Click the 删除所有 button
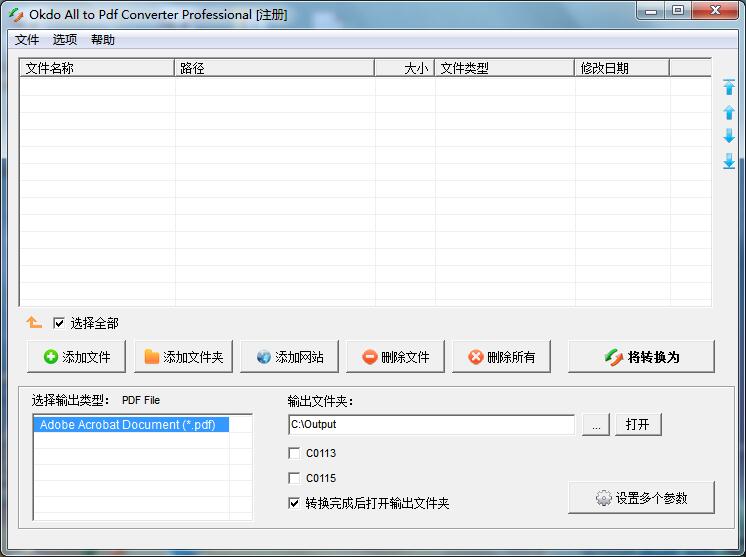The width and height of the screenshot is (746, 557). pyautogui.click(x=501, y=356)
